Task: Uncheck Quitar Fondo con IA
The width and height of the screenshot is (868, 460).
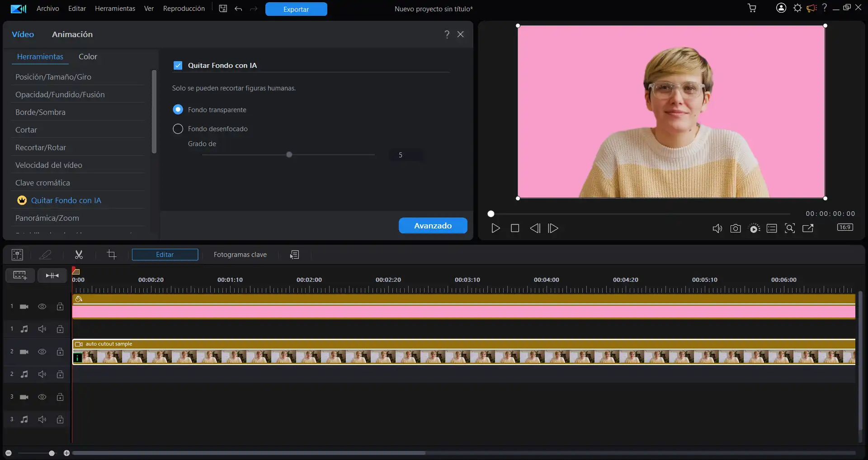Action: (178, 65)
